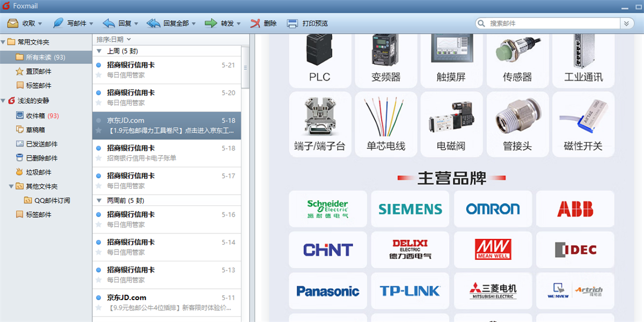Image resolution: width=644 pixels, height=322 pixels.
Task: Click the MEAN WELL brand logo
Action: click(493, 250)
